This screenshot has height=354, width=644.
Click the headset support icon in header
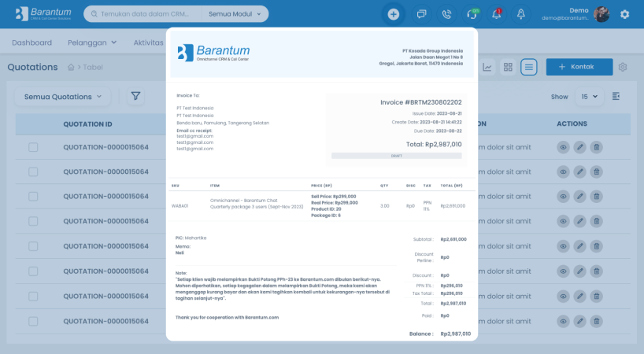click(x=472, y=14)
